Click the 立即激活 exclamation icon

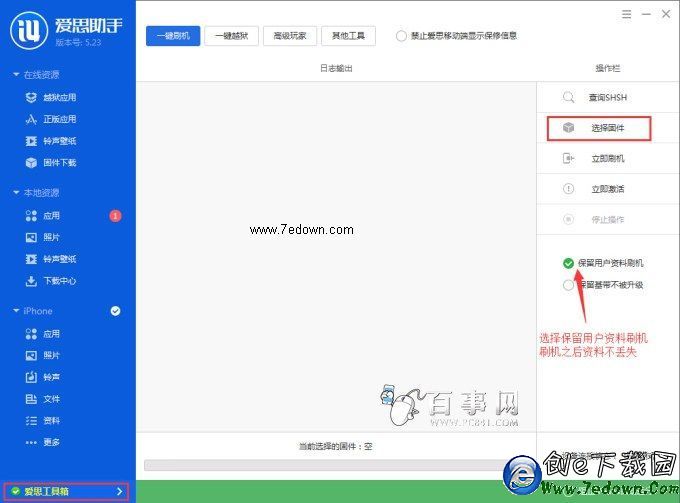point(569,189)
